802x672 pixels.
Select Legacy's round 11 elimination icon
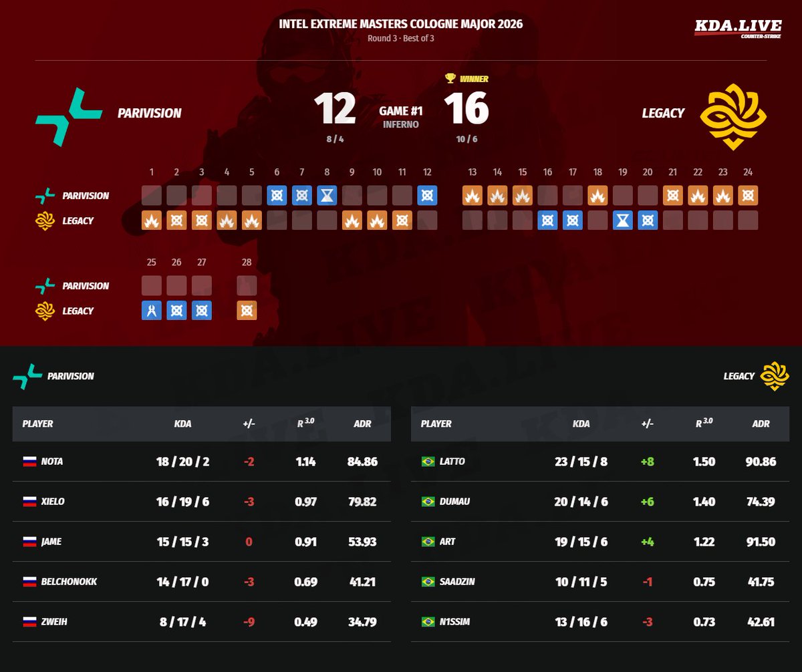coord(402,220)
